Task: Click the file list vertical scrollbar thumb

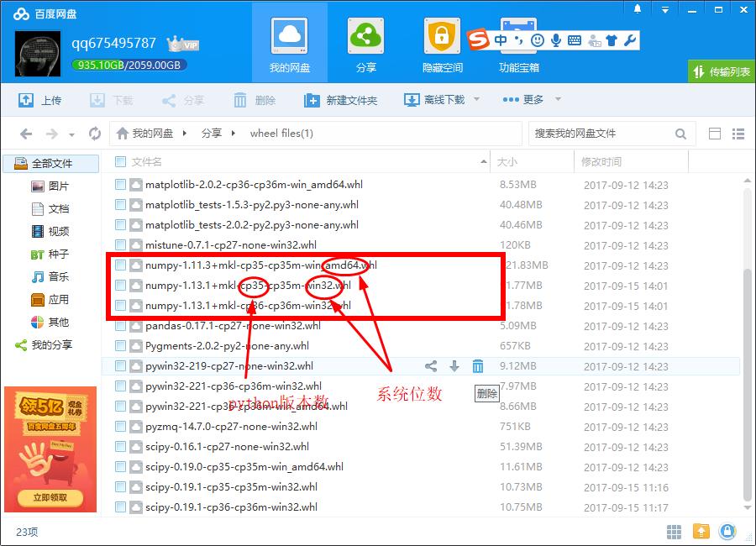Action: pyautogui.click(x=748, y=386)
